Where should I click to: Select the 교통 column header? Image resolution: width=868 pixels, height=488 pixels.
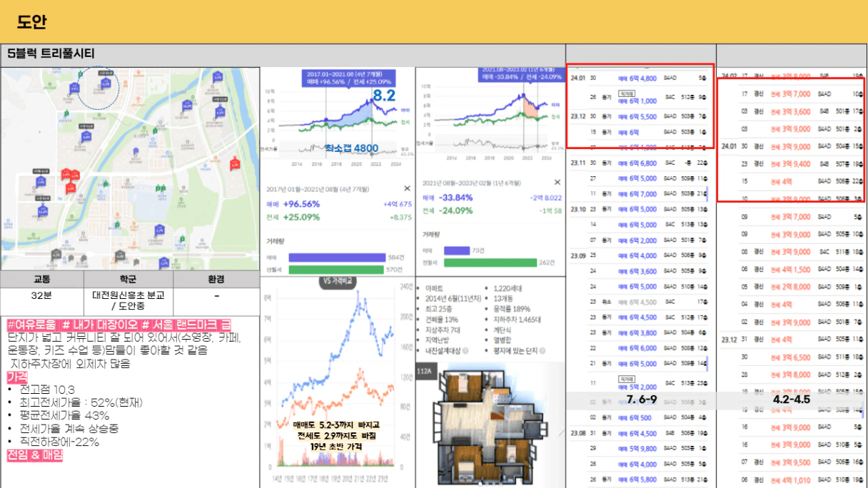(x=42, y=279)
